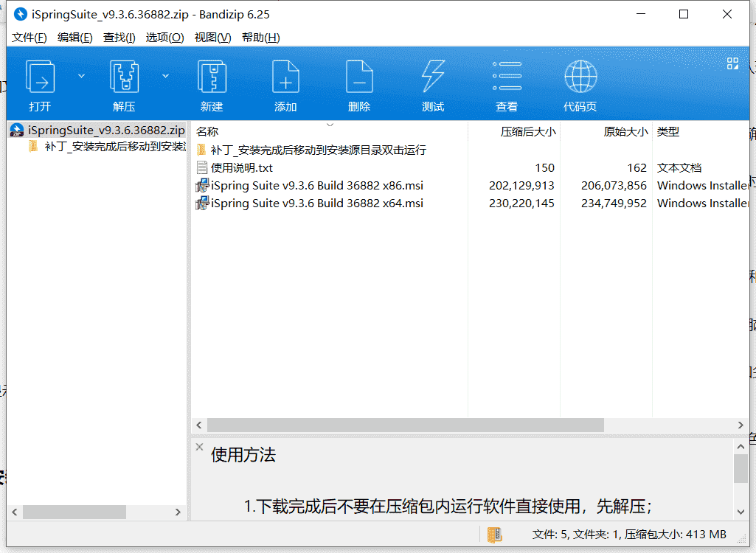Click the grid layout icon in the toolbar corner

732,63
